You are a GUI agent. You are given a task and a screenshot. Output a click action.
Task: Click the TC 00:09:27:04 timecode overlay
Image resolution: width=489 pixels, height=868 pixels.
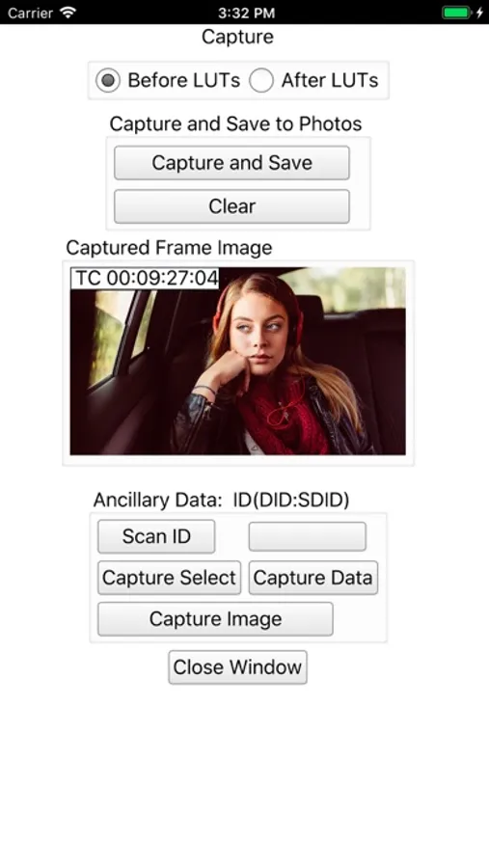145,278
